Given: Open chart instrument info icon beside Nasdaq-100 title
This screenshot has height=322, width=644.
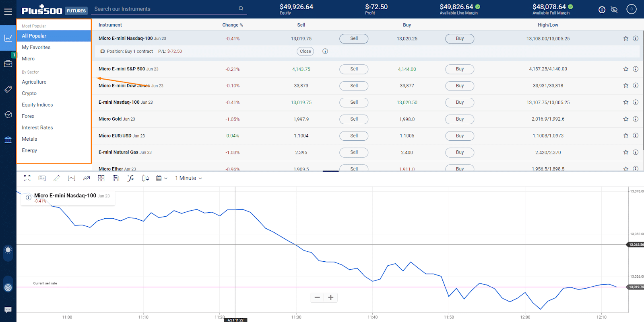Looking at the screenshot, I should pos(29,197).
